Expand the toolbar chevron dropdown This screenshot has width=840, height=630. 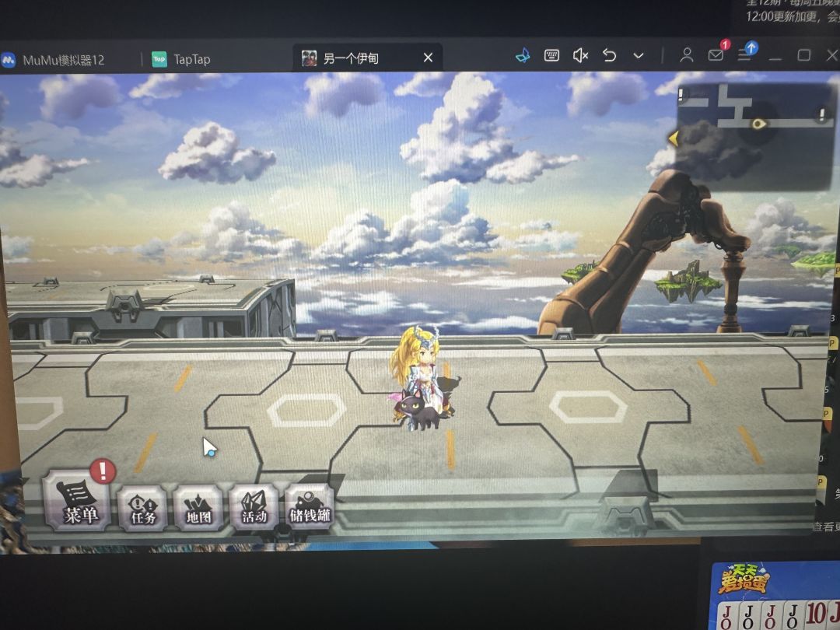click(x=639, y=56)
